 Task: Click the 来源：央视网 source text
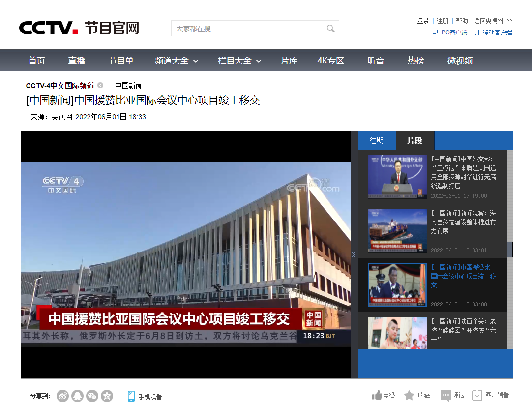51,117
